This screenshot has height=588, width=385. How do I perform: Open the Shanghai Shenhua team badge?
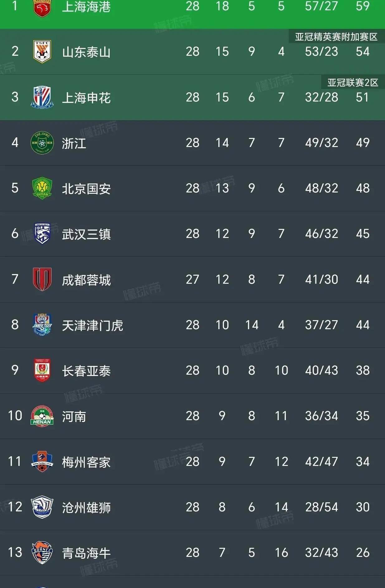42,97
